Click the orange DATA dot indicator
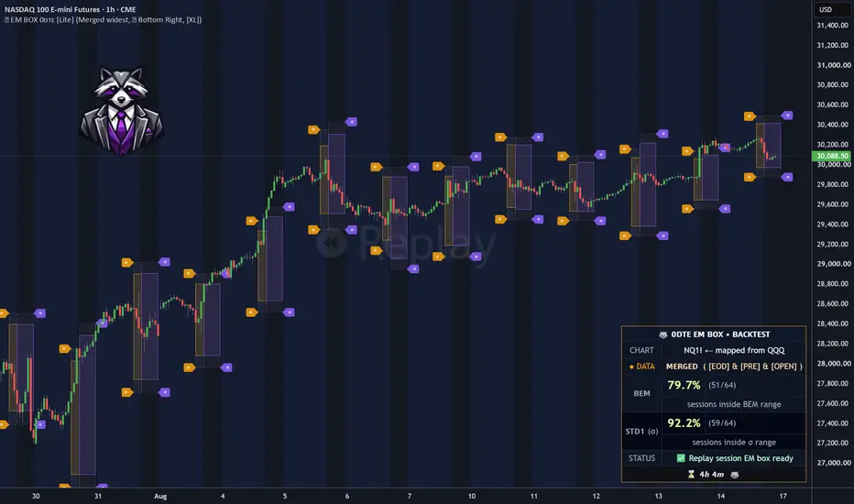 [631, 367]
